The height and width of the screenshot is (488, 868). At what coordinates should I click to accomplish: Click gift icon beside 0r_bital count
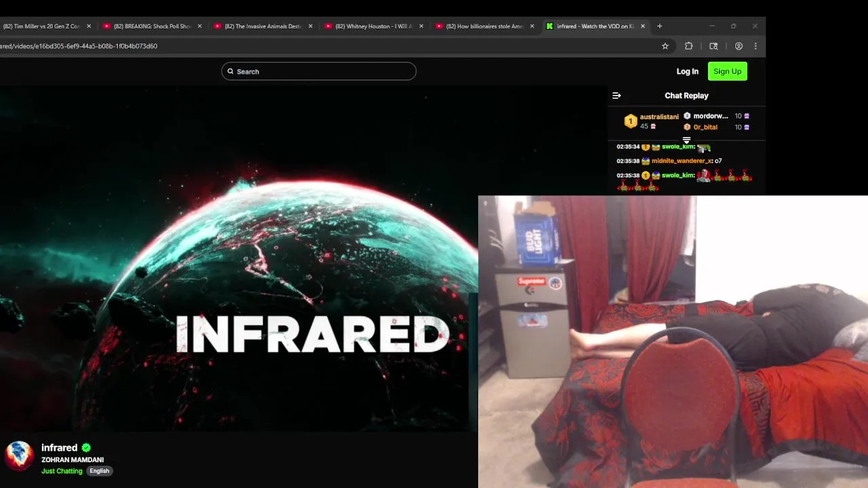tap(747, 127)
